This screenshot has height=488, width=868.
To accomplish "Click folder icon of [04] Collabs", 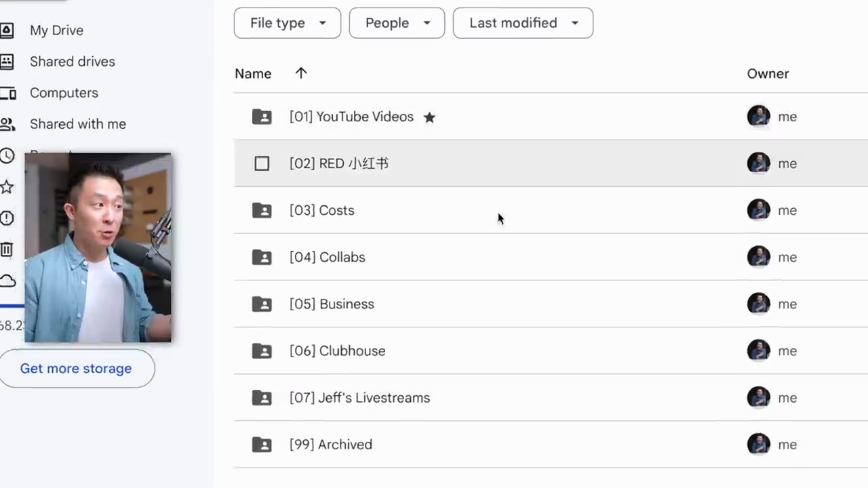I will click(x=262, y=257).
